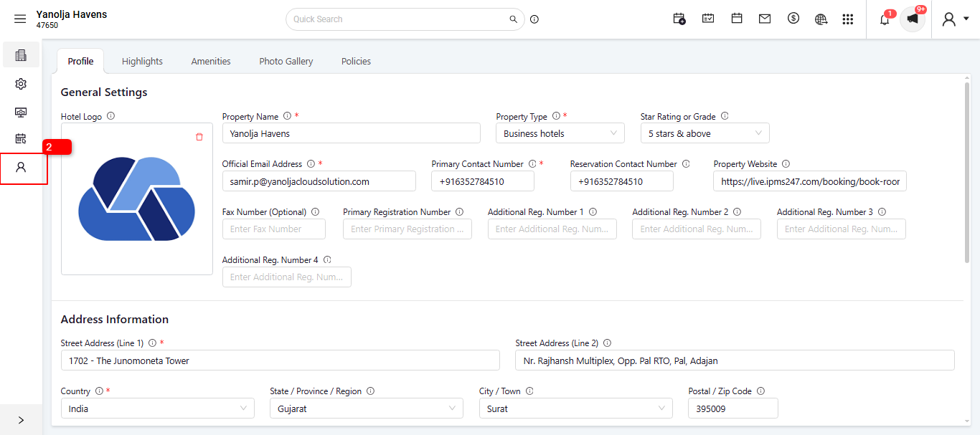The image size is (980, 435).
Task: Click the search magnifier icon
Action: [x=514, y=19]
